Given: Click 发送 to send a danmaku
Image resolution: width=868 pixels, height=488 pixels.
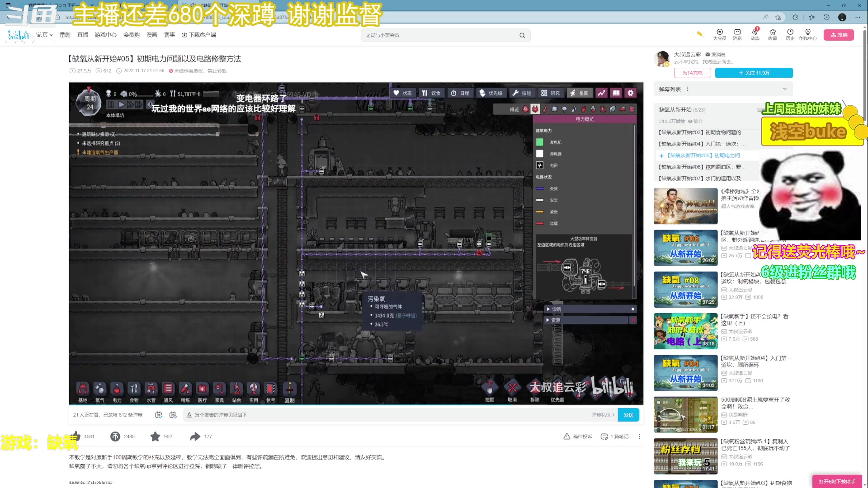Looking at the screenshot, I should point(628,414).
